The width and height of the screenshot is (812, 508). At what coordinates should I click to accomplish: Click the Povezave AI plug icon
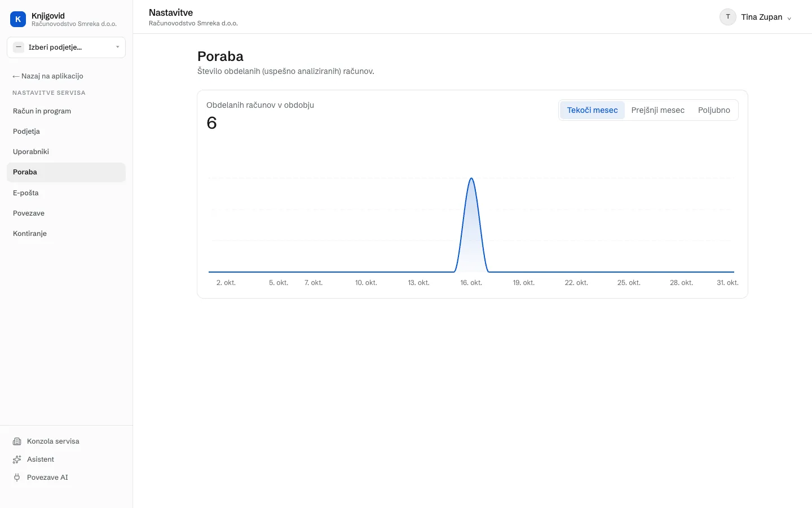(x=17, y=478)
